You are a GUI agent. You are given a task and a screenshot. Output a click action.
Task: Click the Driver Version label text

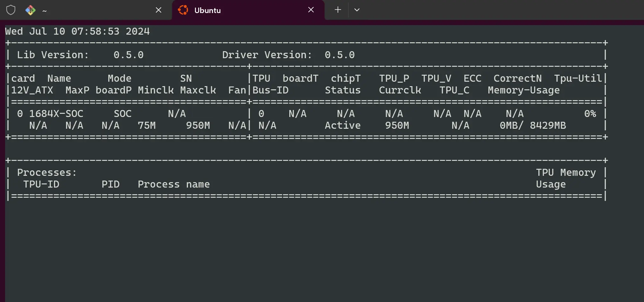point(267,55)
